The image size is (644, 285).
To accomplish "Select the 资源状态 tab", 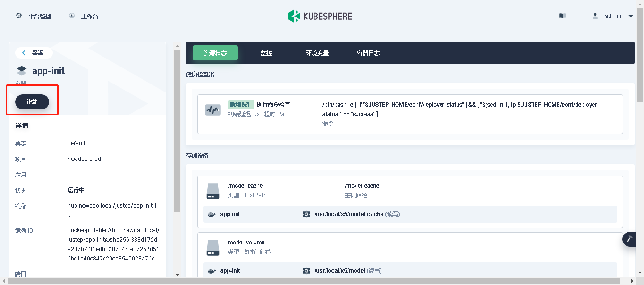I will [215, 53].
